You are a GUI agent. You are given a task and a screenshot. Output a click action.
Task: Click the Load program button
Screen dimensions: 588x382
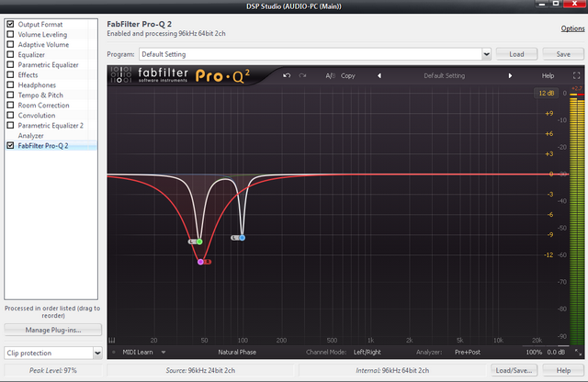click(516, 54)
